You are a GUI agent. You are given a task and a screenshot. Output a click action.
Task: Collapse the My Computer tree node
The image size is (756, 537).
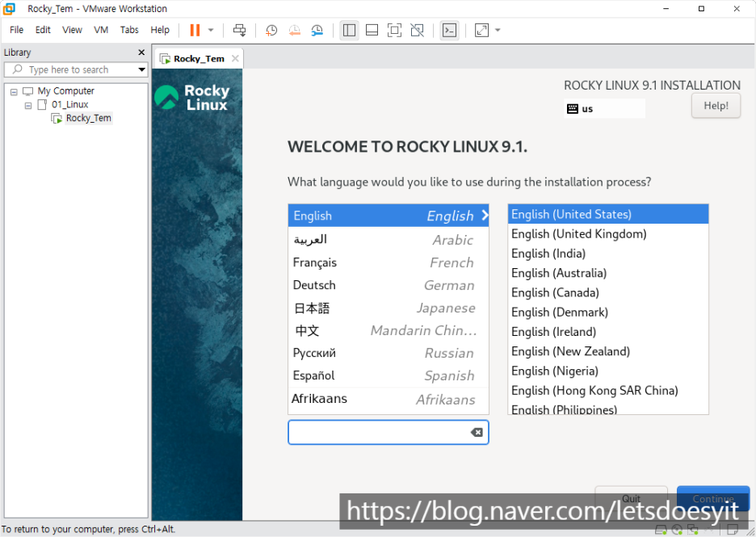pyautogui.click(x=14, y=91)
